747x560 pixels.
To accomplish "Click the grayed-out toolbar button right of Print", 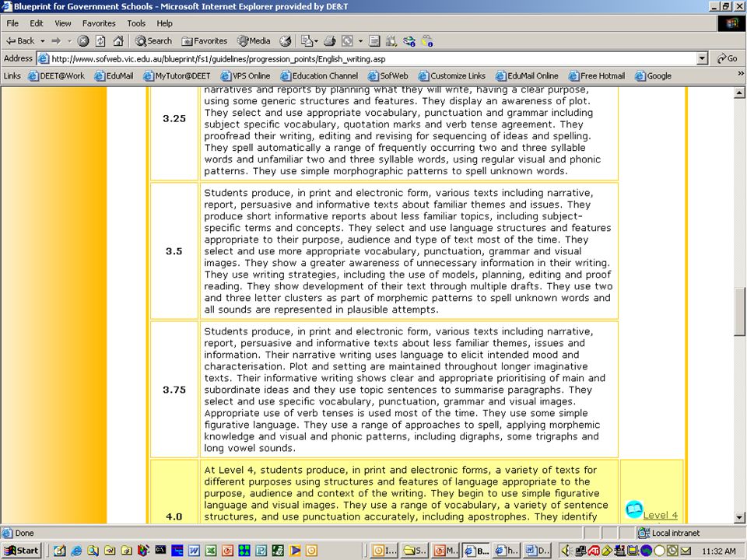I will [x=347, y=41].
